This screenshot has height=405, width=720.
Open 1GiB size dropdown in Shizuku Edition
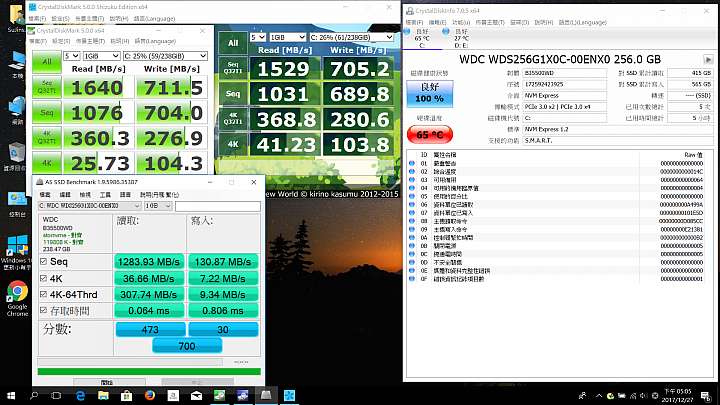coord(288,37)
